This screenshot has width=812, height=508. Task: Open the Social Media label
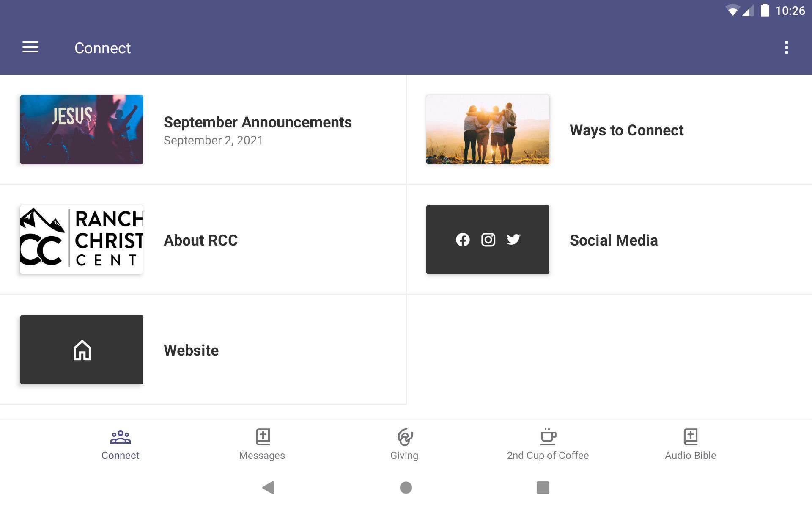tap(614, 240)
